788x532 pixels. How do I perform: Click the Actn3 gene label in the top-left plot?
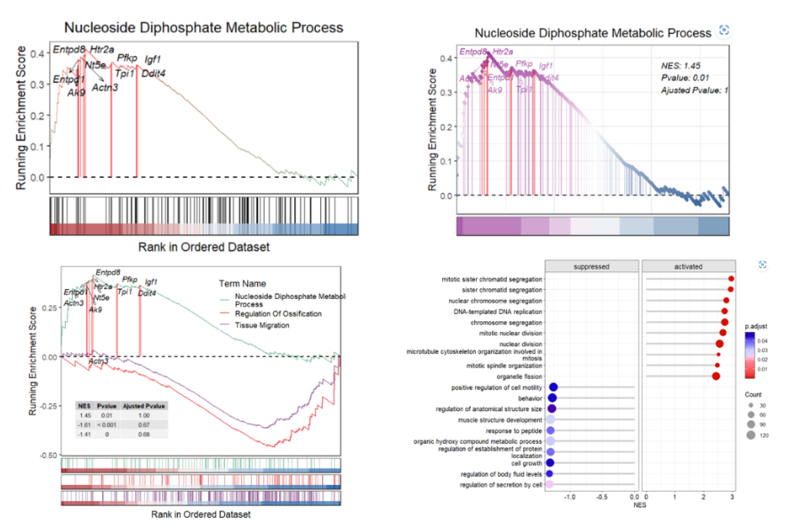[x=105, y=88]
